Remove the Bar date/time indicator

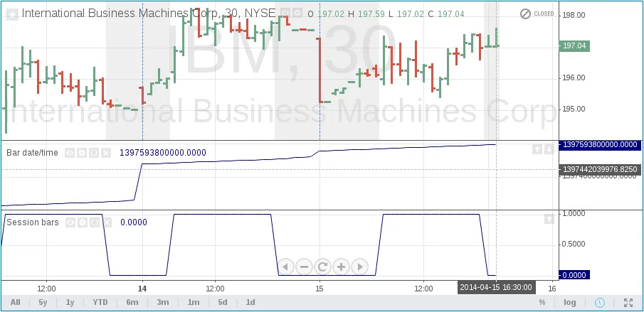106,152
